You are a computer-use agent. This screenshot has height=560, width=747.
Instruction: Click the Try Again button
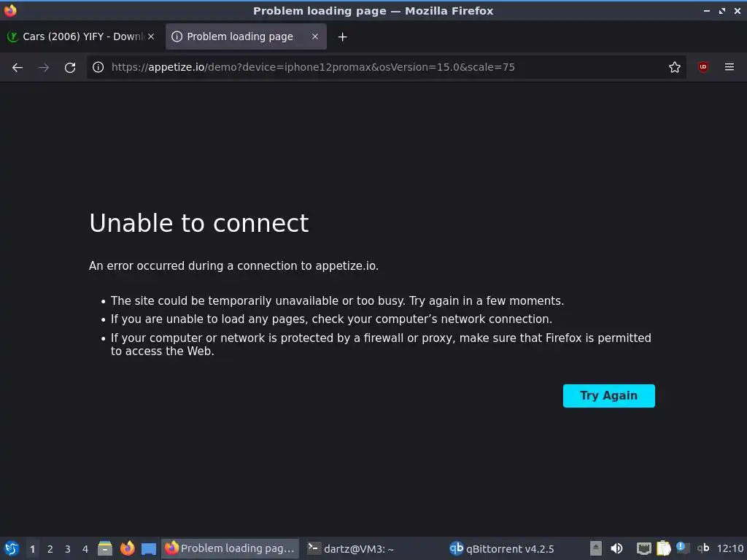click(608, 396)
